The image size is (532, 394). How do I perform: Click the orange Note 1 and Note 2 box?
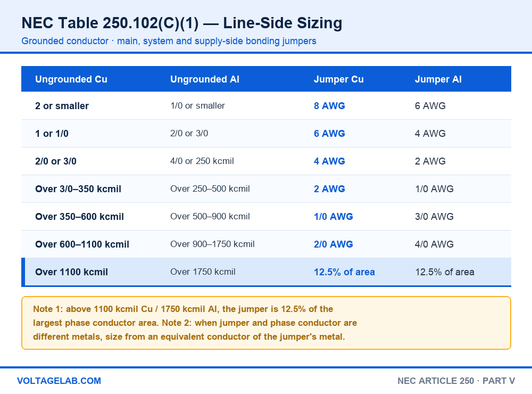266,323
